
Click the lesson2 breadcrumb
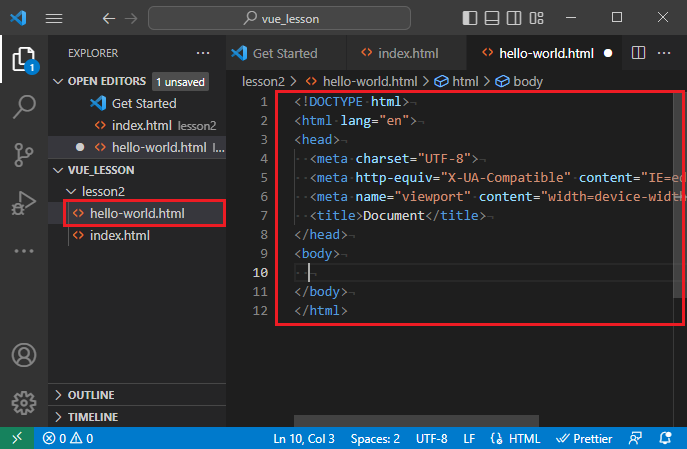pyautogui.click(x=263, y=81)
